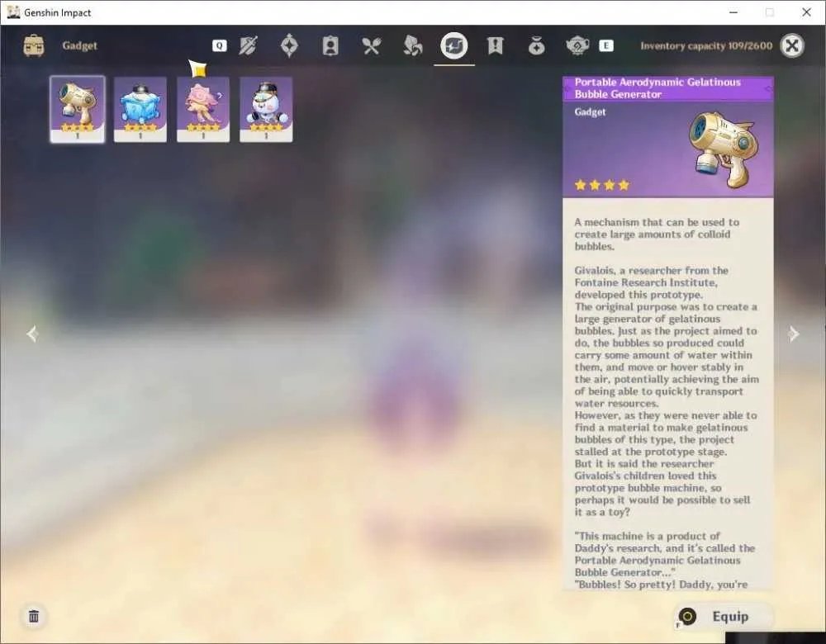This screenshot has height=644, width=826.
Task: Click the Inventory capacity 109/2600 text
Action: click(x=706, y=45)
